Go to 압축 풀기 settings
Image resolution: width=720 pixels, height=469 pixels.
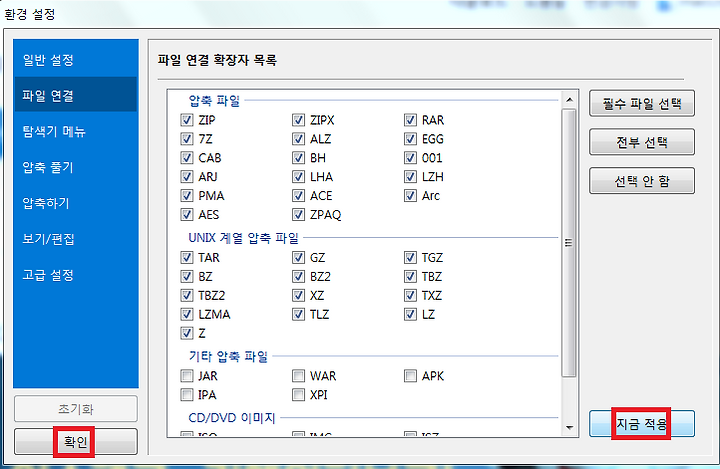pyautogui.click(x=76, y=167)
